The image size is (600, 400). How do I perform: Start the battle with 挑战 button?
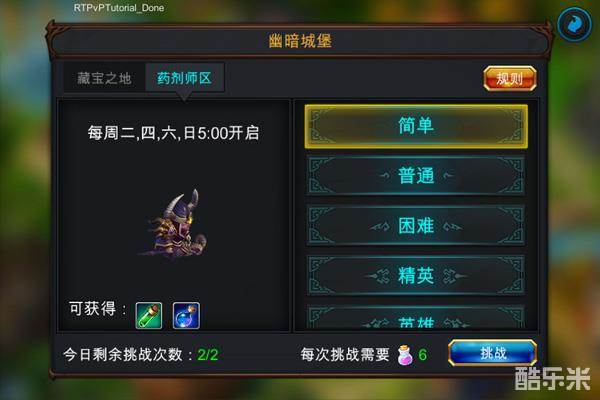[x=493, y=353]
